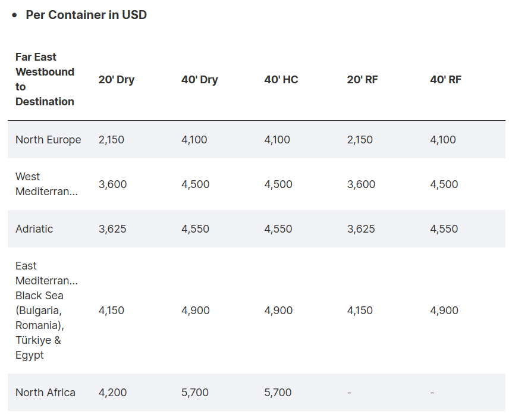Click the Far East Westbound to Destination header
Screen dimensions: 509x420
(x=45, y=79)
